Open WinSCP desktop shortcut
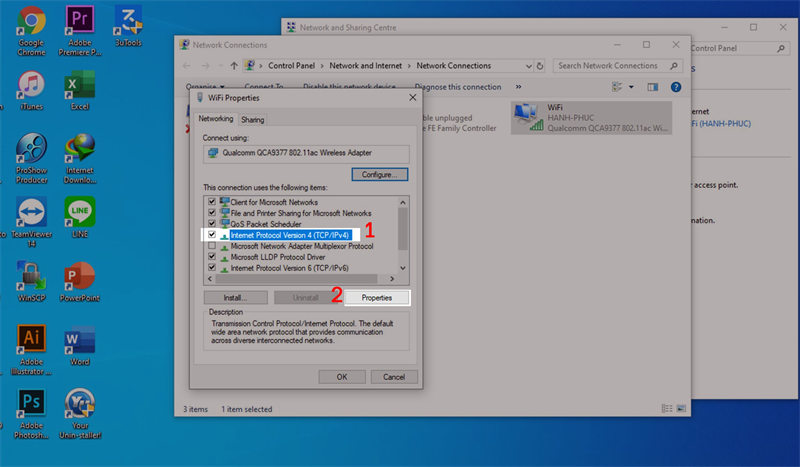Viewport: 800px width, 467px height. coord(31,282)
